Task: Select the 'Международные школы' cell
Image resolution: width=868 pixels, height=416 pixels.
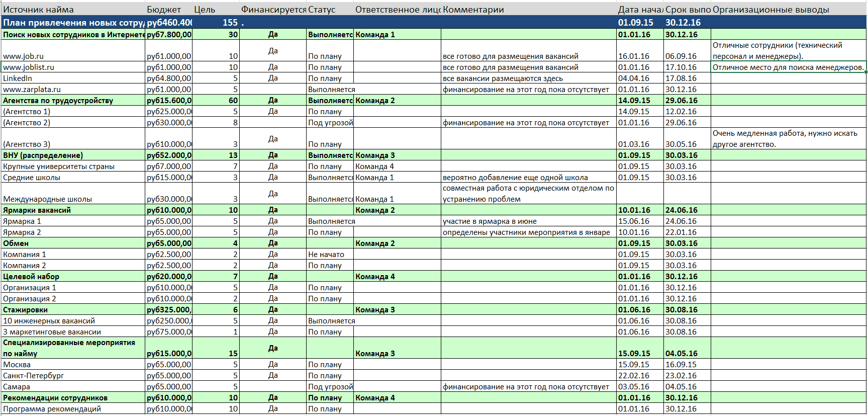Action: (73, 194)
